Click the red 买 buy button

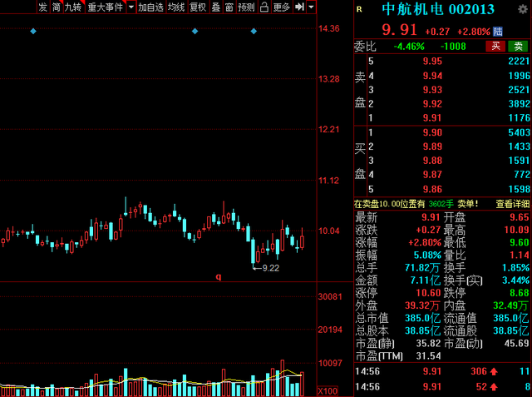(x=495, y=46)
